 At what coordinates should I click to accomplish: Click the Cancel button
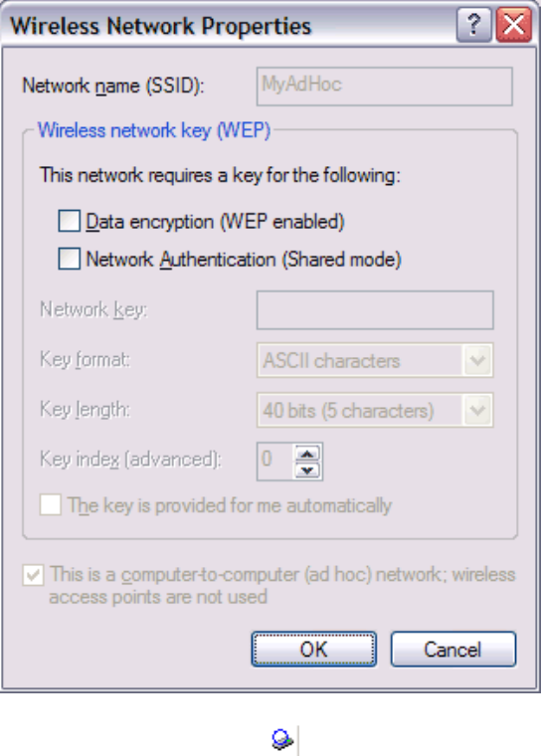pyautogui.click(x=453, y=650)
